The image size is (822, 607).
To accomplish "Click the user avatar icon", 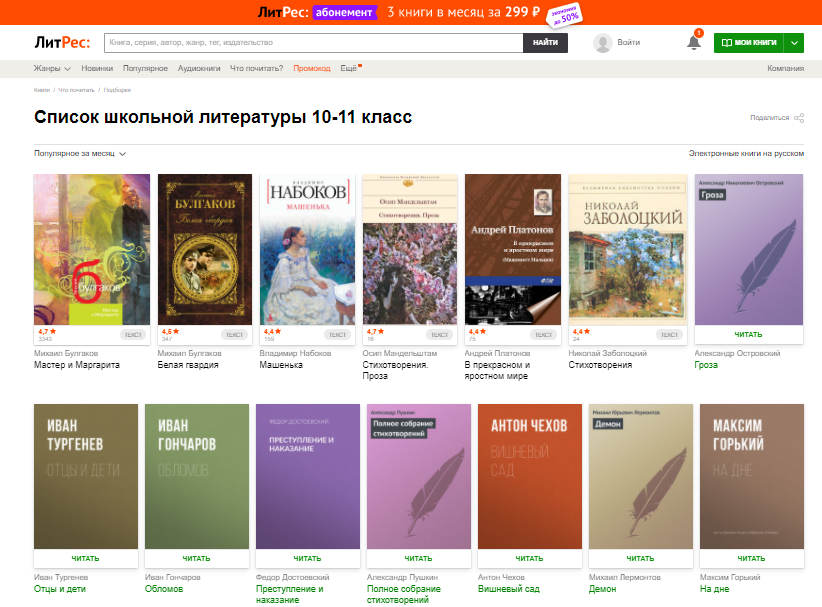I will click(603, 42).
